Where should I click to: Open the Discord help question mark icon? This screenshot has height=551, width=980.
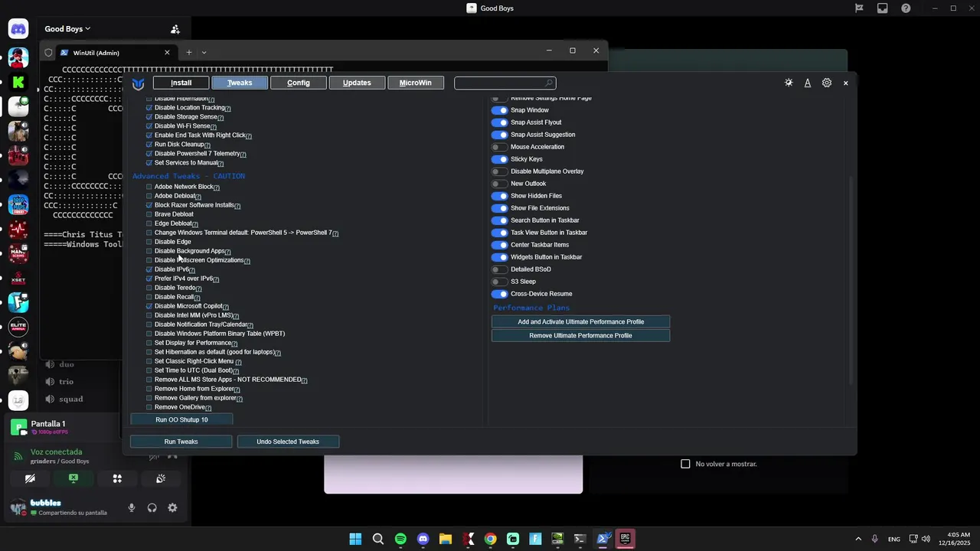tap(906, 8)
